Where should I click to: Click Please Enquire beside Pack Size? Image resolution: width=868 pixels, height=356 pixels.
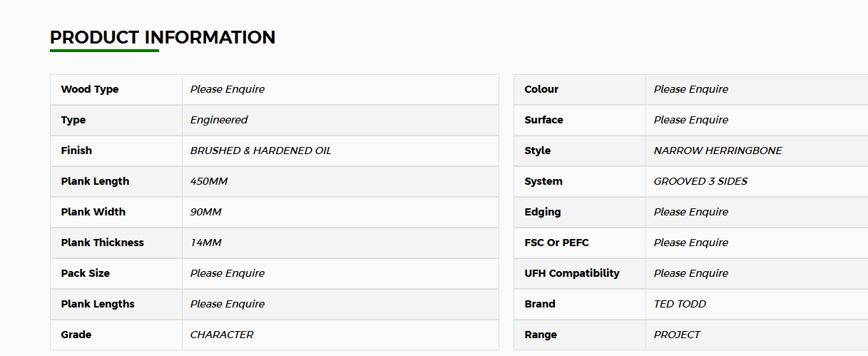click(x=228, y=273)
